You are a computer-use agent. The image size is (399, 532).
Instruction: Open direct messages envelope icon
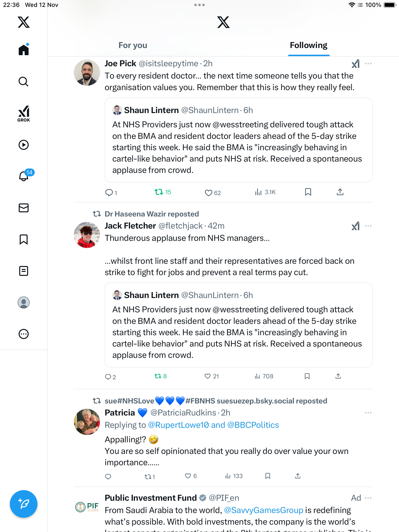click(x=24, y=208)
